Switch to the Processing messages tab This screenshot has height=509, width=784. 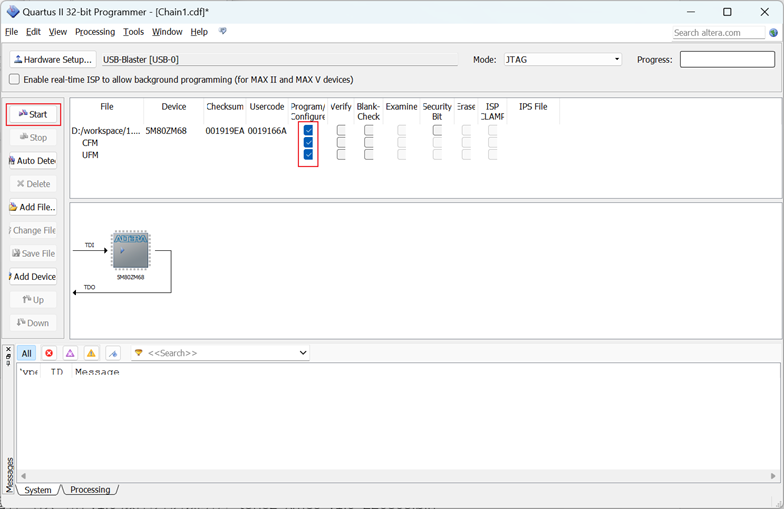pyautogui.click(x=90, y=490)
